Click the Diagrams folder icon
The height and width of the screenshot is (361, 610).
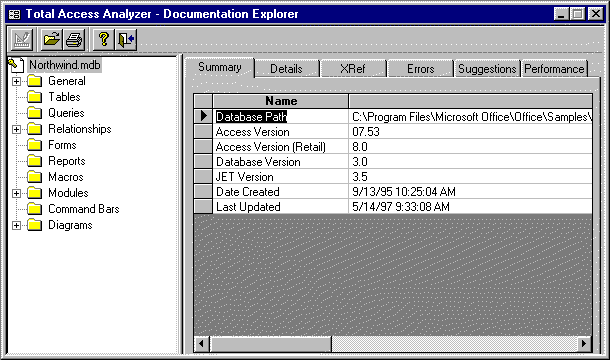pos(35,225)
